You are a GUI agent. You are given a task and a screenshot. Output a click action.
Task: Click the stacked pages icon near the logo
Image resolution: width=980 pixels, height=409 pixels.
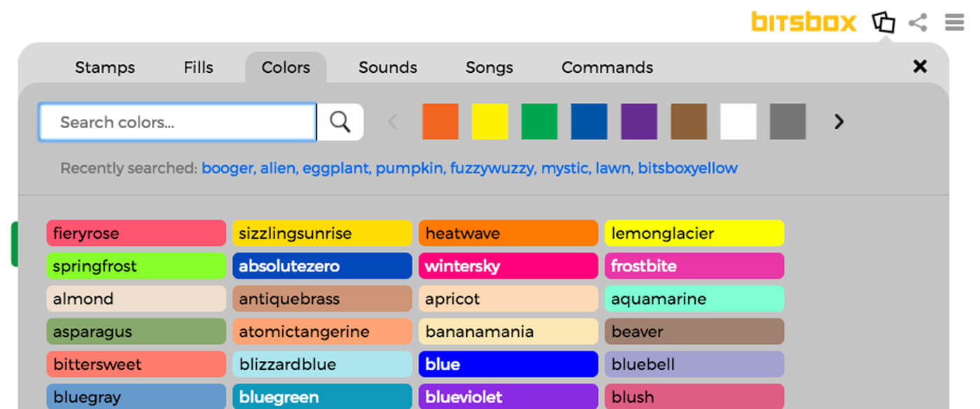[883, 22]
